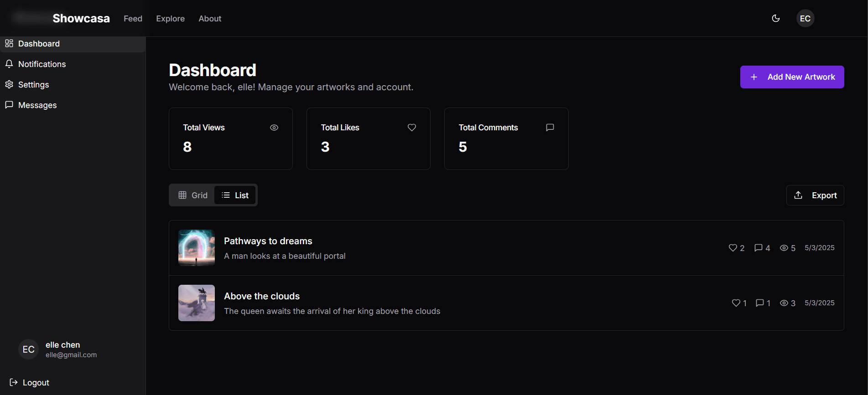
Task: Switch to List view
Action: tap(235, 195)
